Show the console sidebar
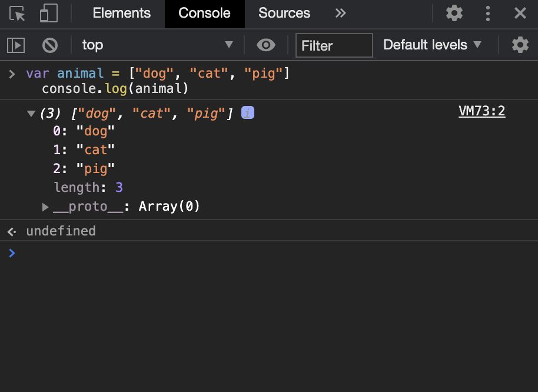The height and width of the screenshot is (392, 538). tap(16, 45)
